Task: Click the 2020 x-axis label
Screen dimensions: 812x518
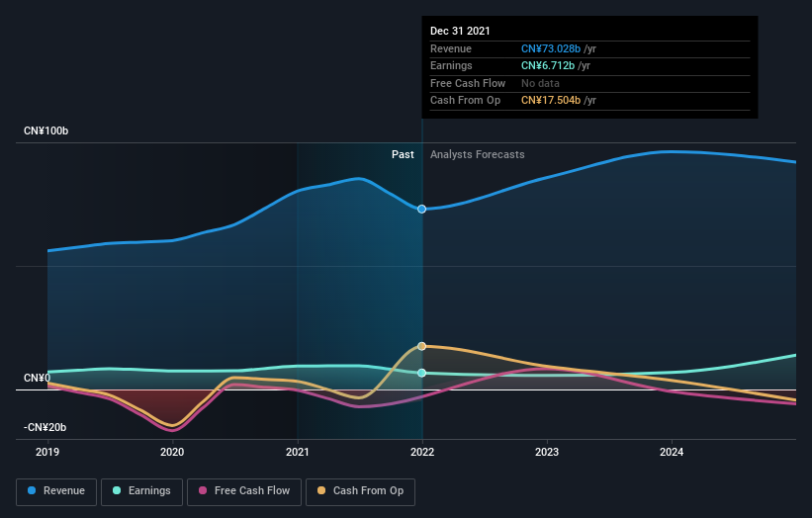Action: coord(172,453)
